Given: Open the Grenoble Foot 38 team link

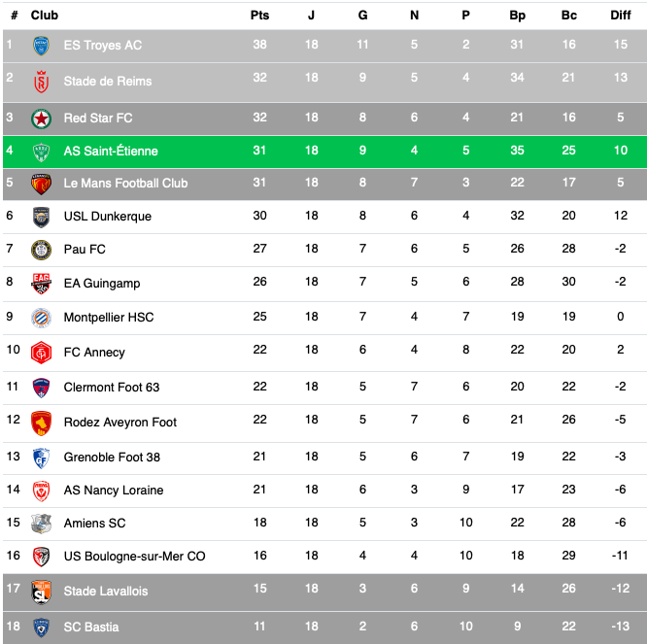Looking at the screenshot, I should [112, 457].
